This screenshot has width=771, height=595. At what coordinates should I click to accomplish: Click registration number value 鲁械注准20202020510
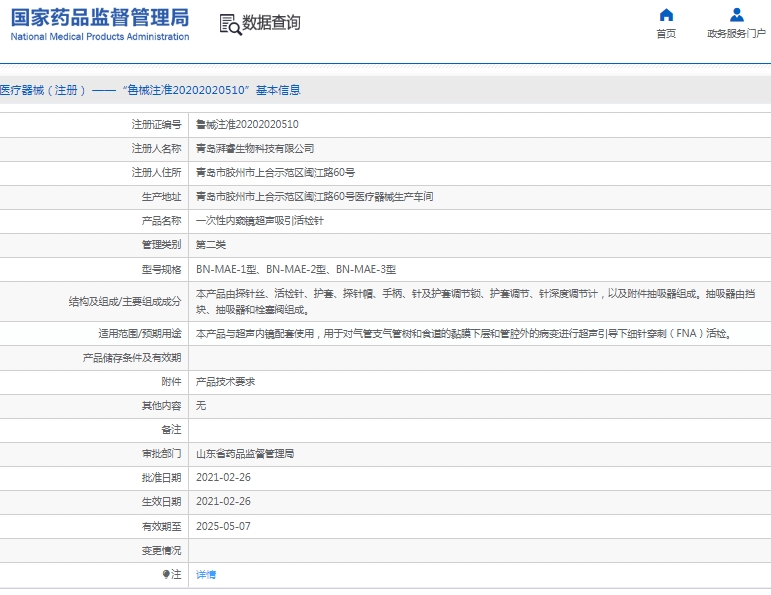[247, 124]
